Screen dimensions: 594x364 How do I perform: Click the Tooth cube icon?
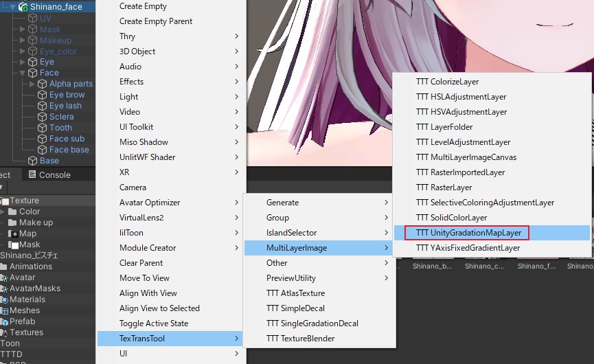[x=43, y=128]
